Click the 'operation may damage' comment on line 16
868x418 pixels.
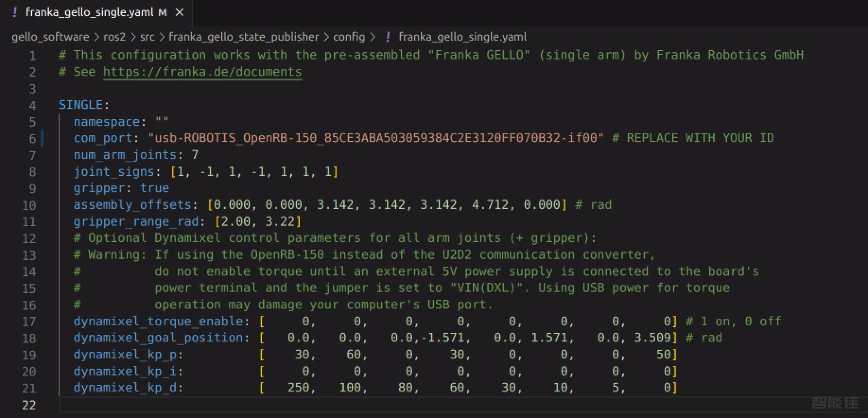(324, 305)
